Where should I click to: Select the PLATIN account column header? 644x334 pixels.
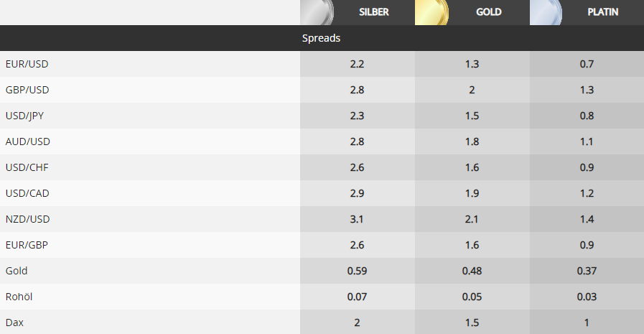603,12
